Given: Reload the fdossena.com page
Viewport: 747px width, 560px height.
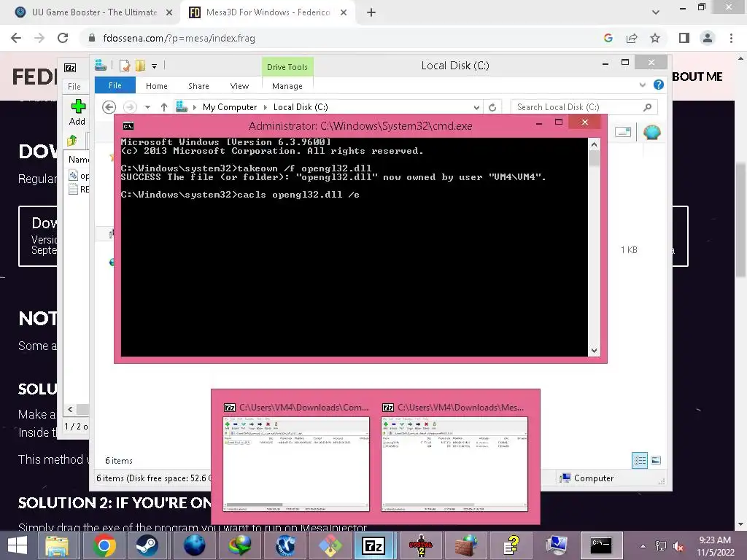Looking at the screenshot, I should tap(63, 38).
